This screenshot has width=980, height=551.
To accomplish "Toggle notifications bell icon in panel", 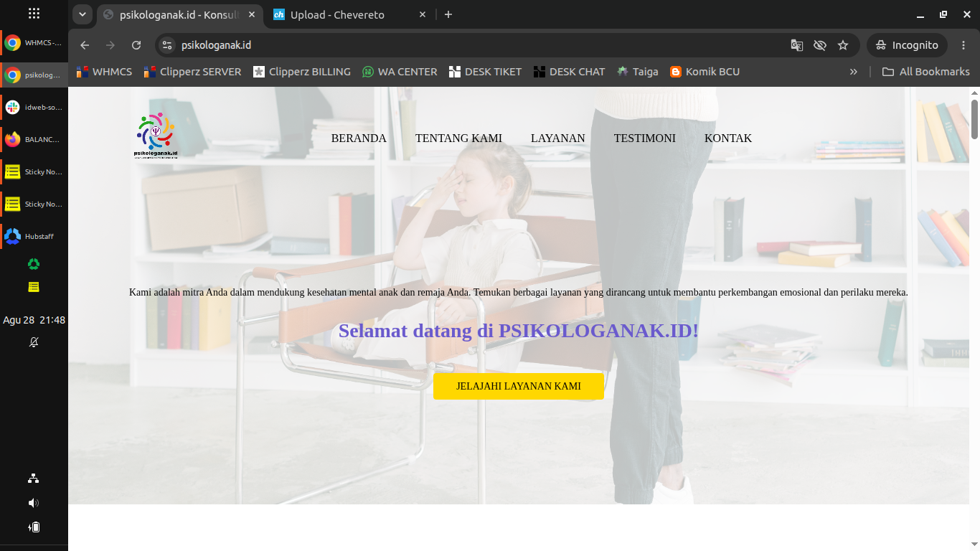I will click(34, 342).
